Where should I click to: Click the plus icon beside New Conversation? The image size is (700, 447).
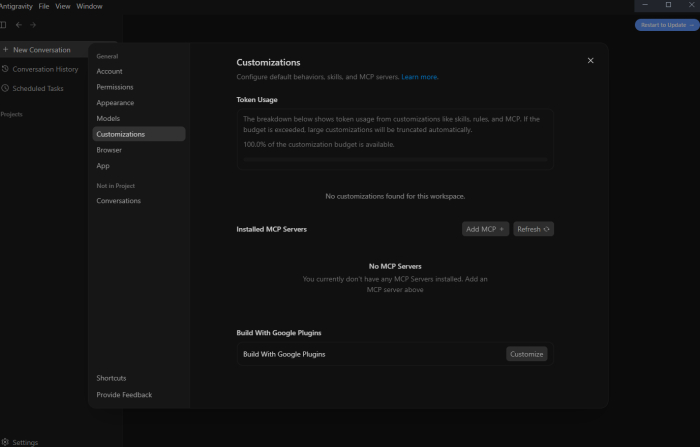point(5,50)
